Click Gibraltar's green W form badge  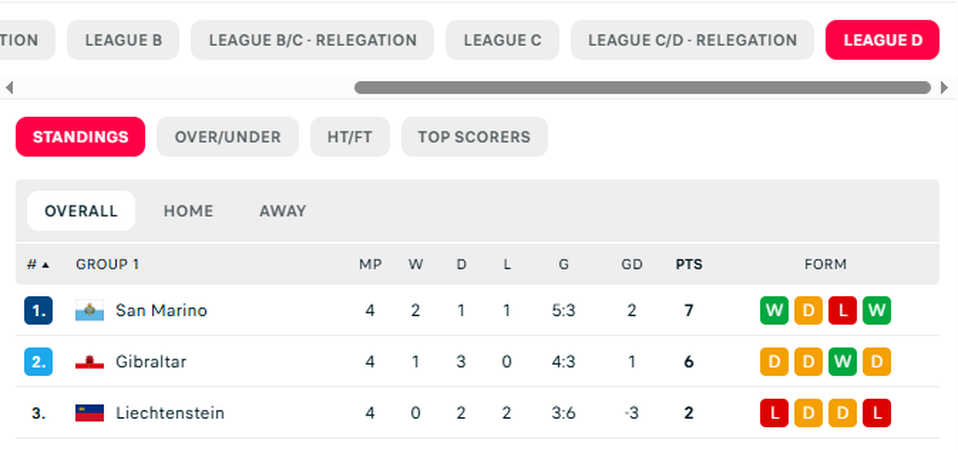842,362
